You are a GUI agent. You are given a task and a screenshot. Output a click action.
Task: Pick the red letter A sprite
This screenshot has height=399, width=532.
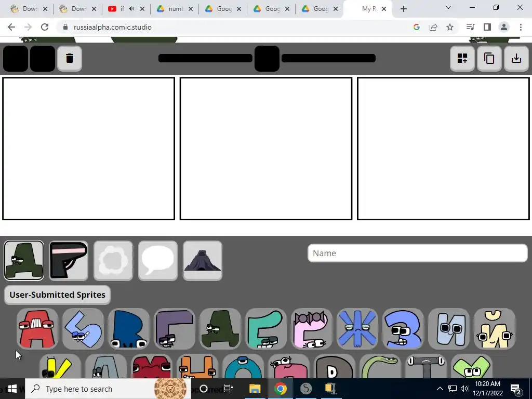pos(37,328)
